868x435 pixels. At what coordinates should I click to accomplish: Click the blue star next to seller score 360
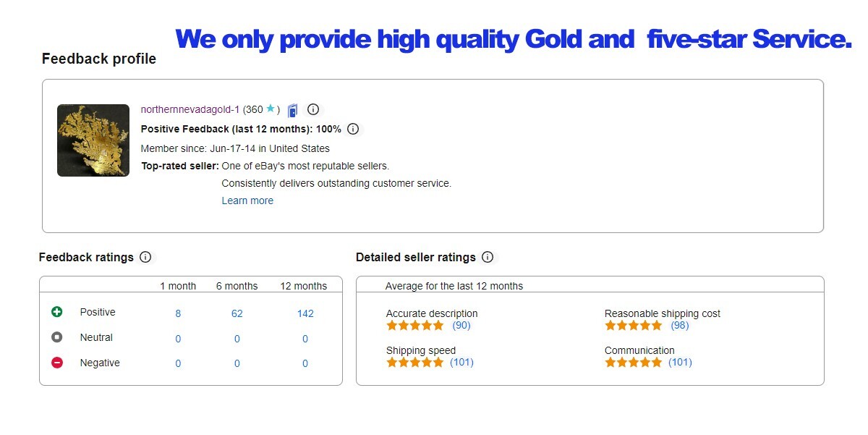click(x=270, y=109)
